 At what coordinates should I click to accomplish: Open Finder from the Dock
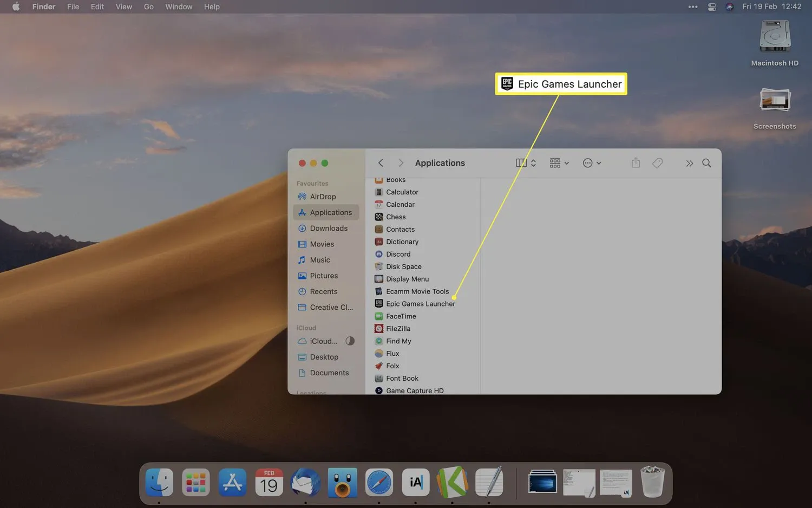pyautogui.click(x=159, y=482)
